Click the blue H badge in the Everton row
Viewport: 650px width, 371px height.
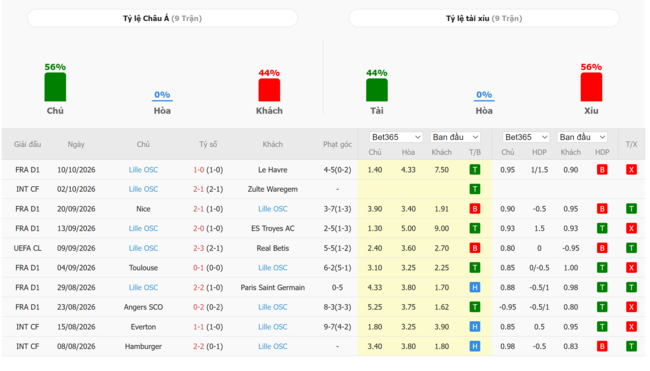(x=475, y=327)
